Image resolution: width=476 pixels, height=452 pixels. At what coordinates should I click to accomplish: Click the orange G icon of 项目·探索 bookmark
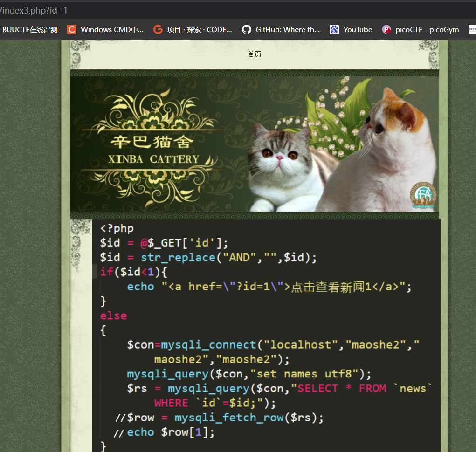click(x=158, y=29)
